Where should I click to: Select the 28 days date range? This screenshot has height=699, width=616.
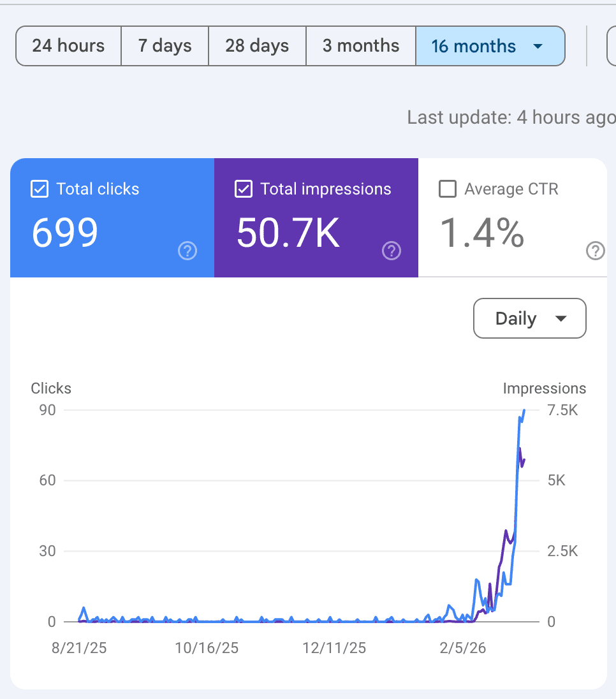257,45
